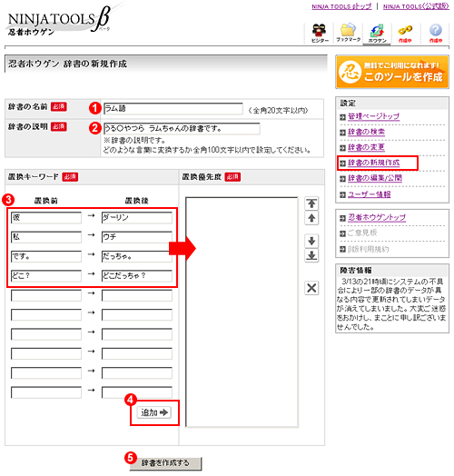This screenshot has height=476, width=454.
Task: Focus the 辞書の説明 description input field
Action: click(x=182, y=128)
